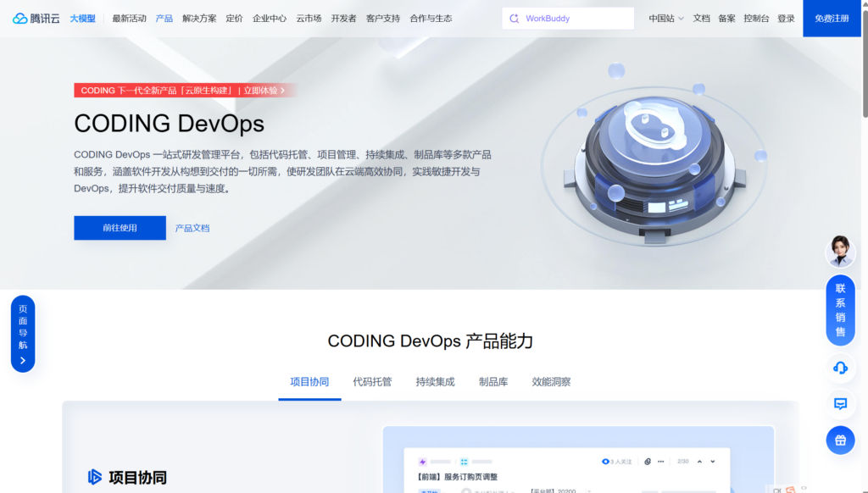This screenshot has height=493, width=868.
Task: Click the Tencent Cloud logo
Action: point(36,19)
